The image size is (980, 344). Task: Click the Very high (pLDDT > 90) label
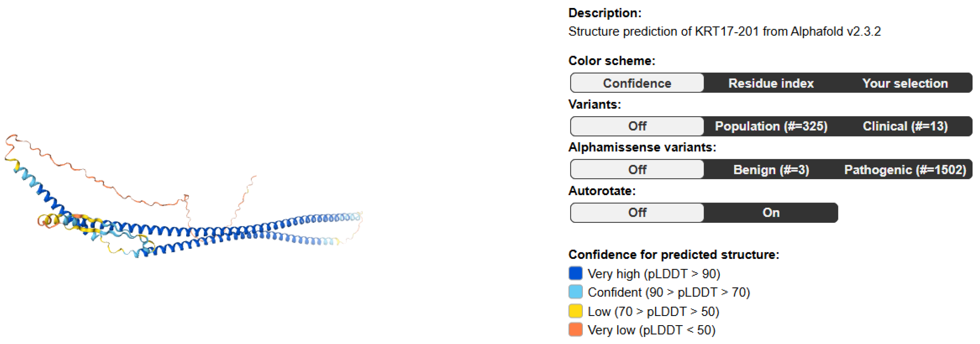point(654,274)
